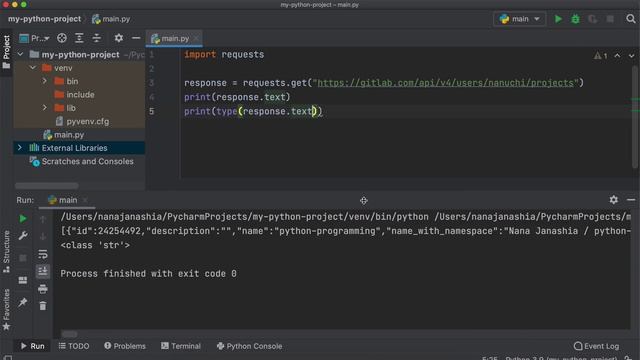Open the Problems tool window tab
Viewport: 640px width, 360px height.
125,346
